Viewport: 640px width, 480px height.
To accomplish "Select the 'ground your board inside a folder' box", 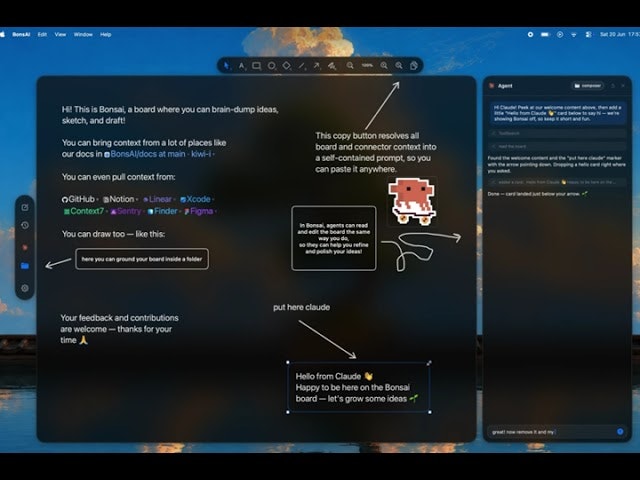I will point(142,259).
